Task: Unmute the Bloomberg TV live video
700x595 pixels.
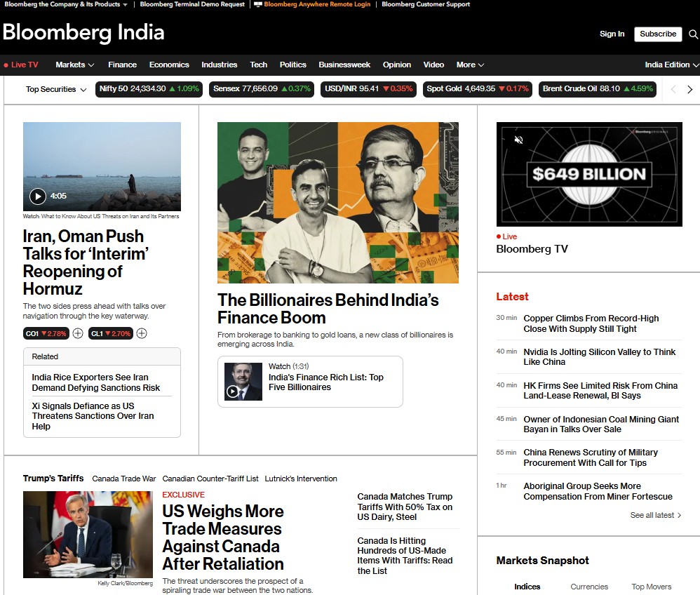Action: coord(518,140)
